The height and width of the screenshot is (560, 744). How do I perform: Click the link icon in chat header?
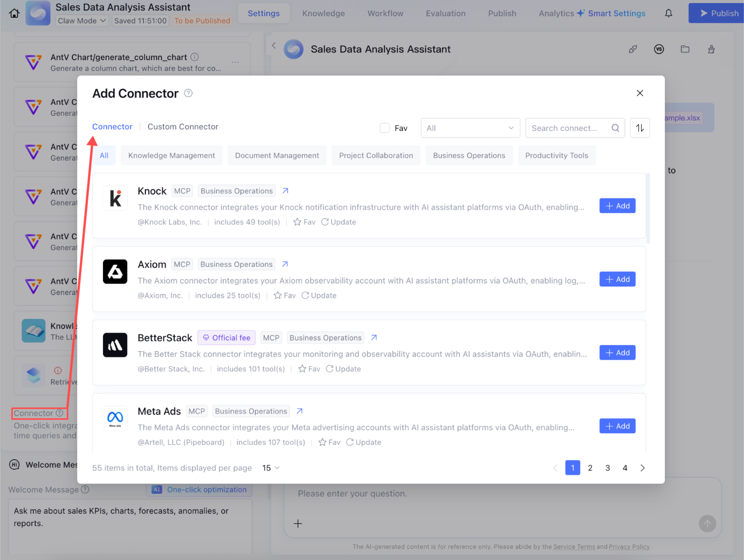(x=633, y=49)
